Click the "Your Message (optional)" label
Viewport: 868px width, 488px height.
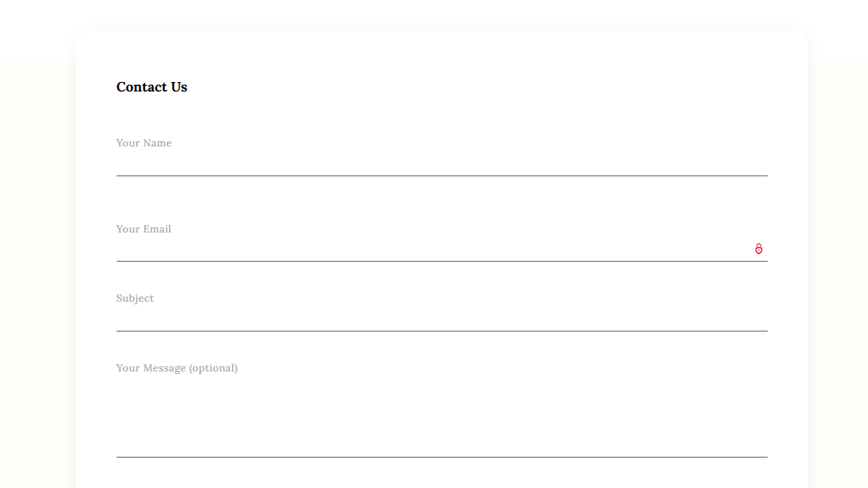(177, 368)
